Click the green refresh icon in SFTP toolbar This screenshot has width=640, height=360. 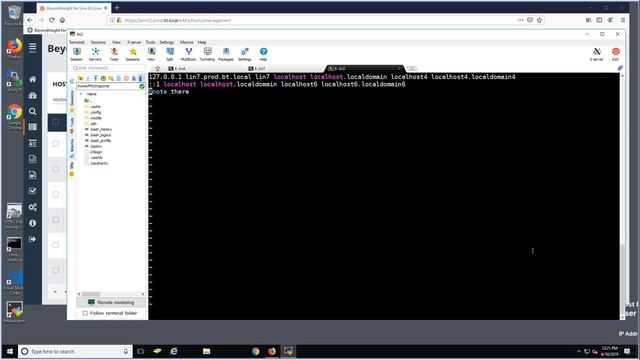coord(103,78)
